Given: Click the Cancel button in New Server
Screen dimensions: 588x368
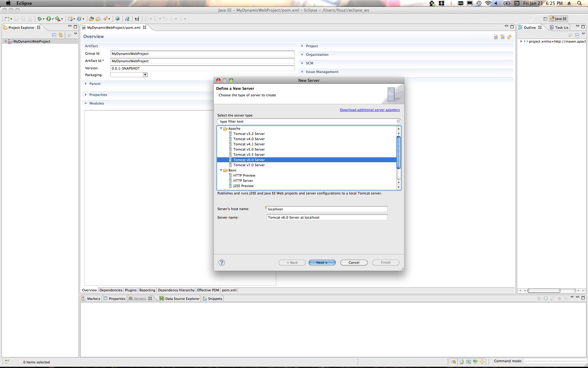Looking at the screenshot, I should 354,263.
